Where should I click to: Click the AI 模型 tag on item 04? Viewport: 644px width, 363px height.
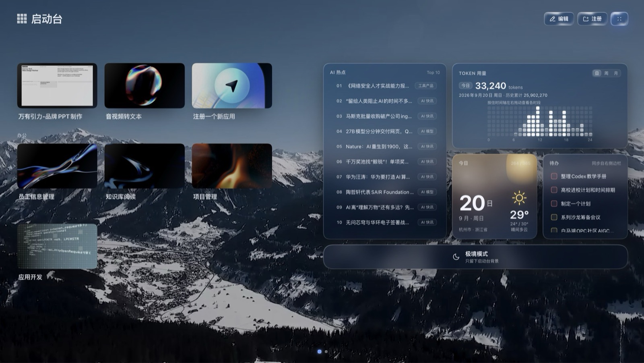(427, 131)
